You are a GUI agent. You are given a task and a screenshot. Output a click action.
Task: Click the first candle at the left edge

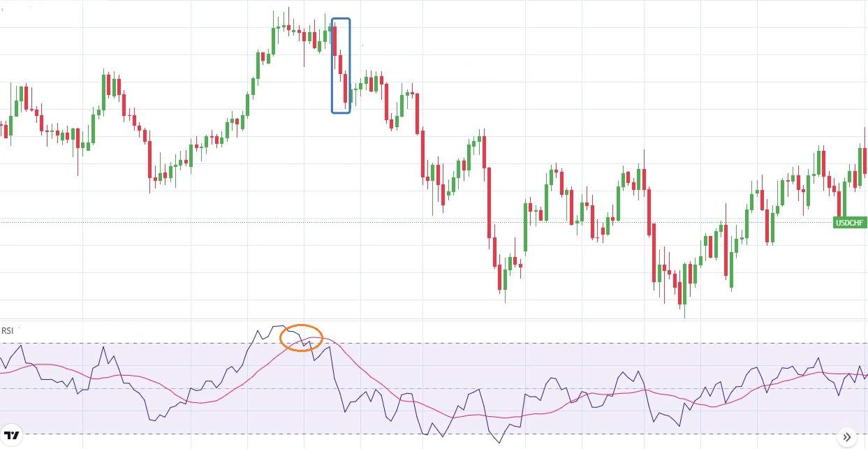2,129
